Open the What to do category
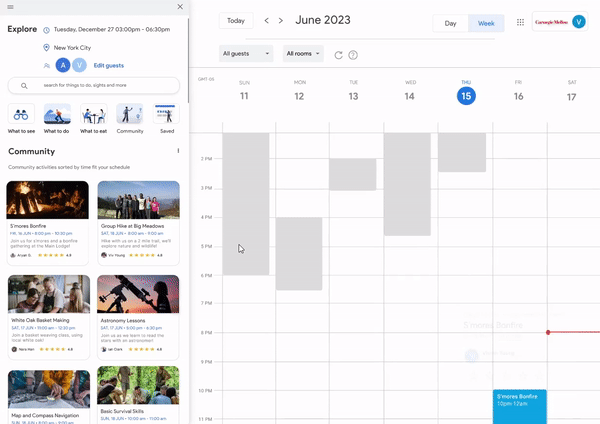 coord(57,118)
